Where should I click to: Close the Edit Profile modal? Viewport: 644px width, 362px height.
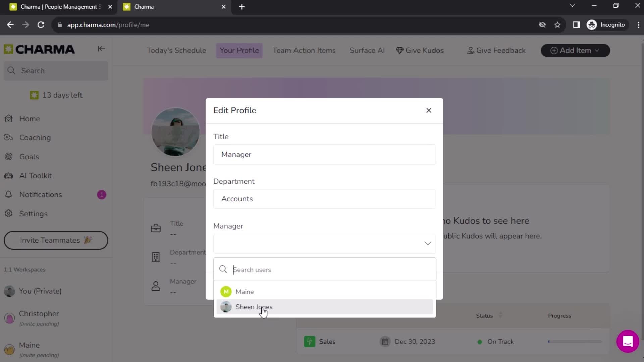pos(429,110)
